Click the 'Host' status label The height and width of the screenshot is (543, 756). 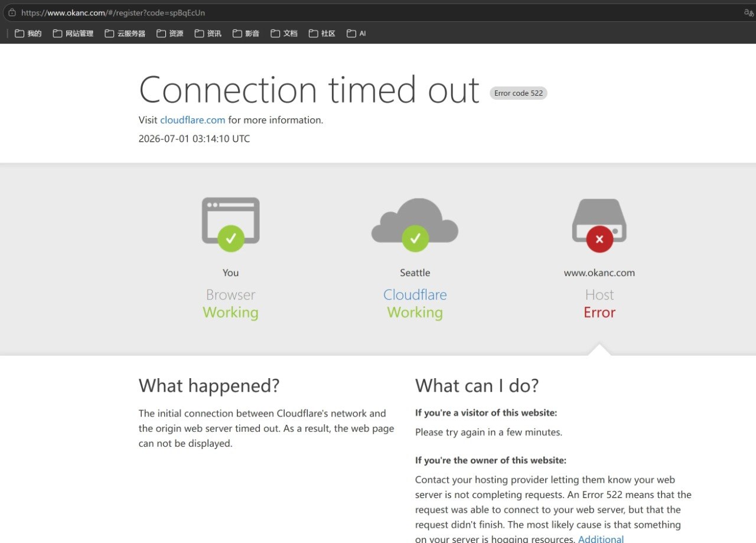pos(599,295)
